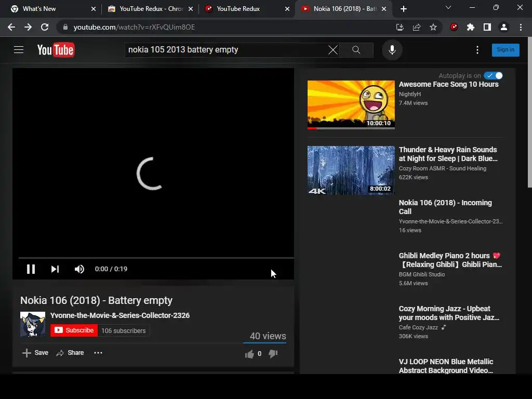The height and width of the screenshot is (399, 532).
Task: Open the more actions ellipsis below the video
Action: click(98, 353)
